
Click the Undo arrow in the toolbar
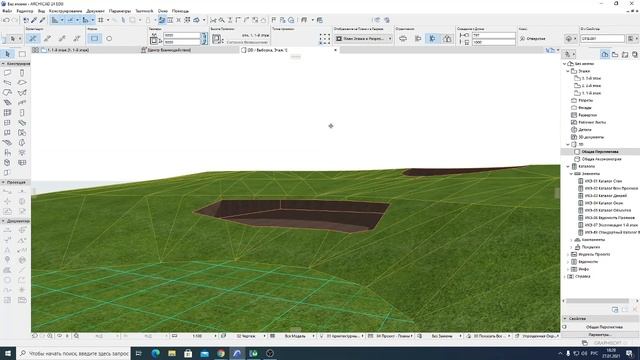pyautogui.click(x=6, y=20)
